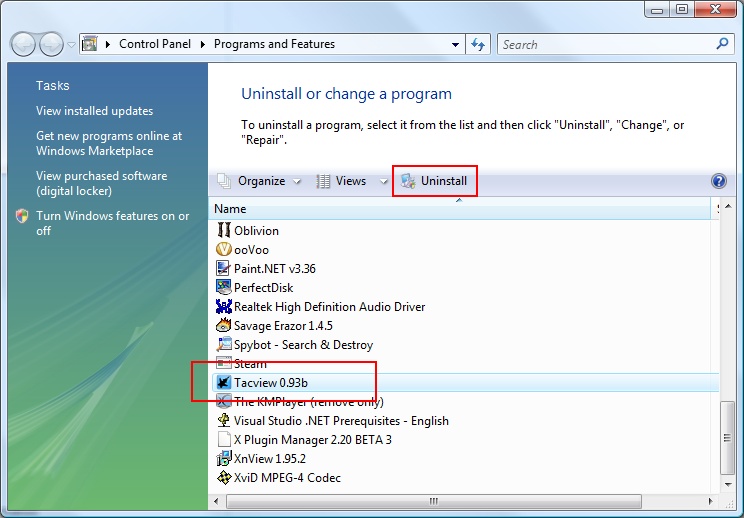Image resolution: width=744 pixels, height=518 pixels.
Task: Click the ooVoo program icon
Action: [x=223, y=249]
